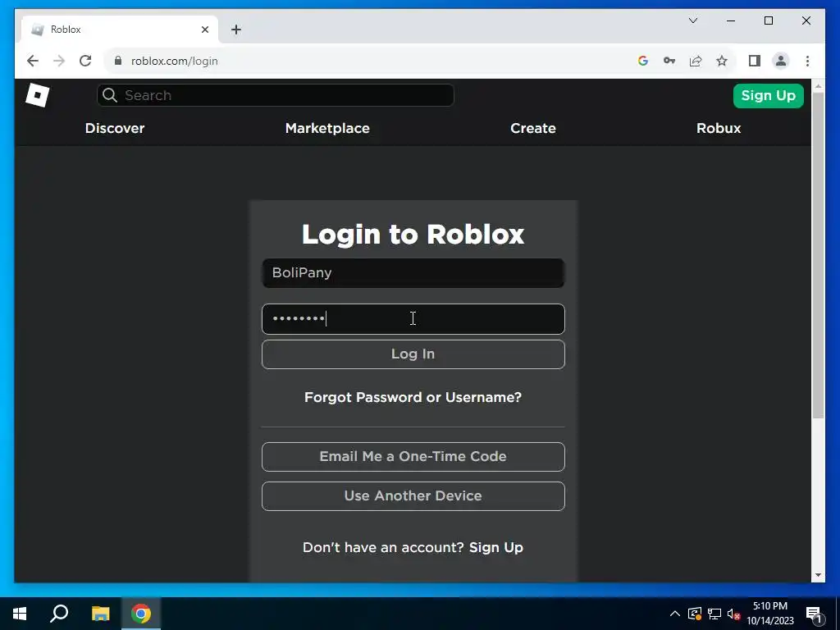Go back with the browser back arrow

coord(33,61)
